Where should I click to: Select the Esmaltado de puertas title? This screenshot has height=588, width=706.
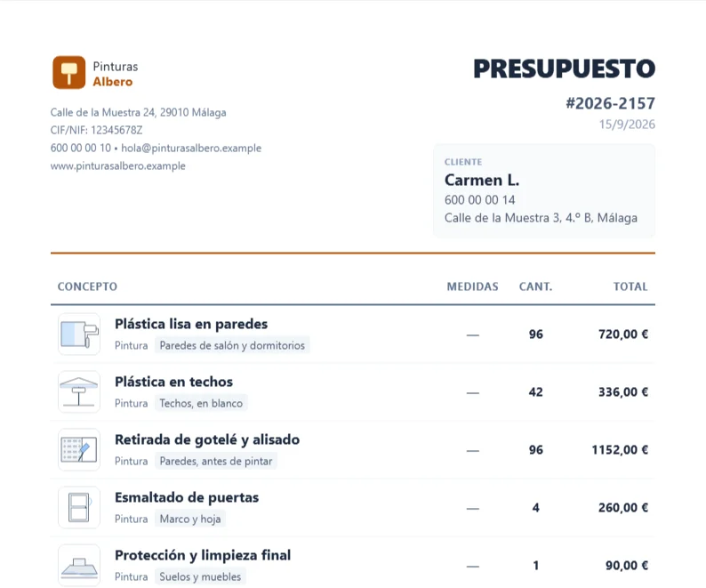tap(187, 497)
